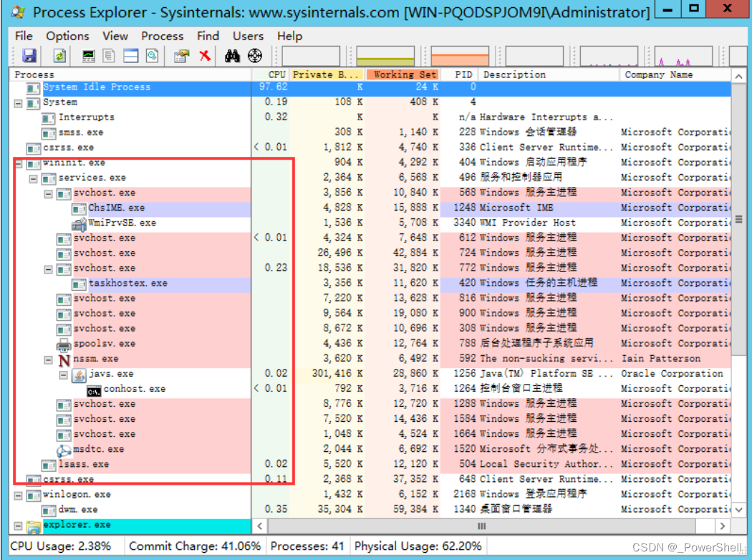752x560 pixels.
Task: Open the Find menu
Action: [x=208, y=36]
